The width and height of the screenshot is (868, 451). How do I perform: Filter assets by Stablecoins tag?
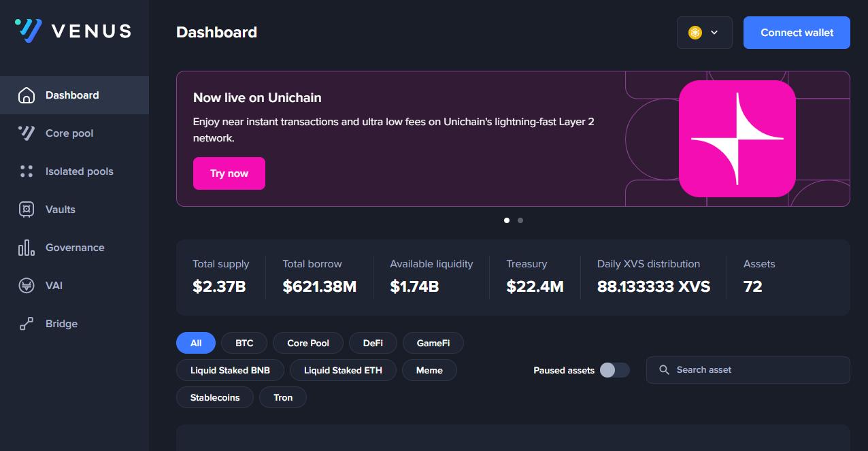pyautogui.click(x=215, y=397)
